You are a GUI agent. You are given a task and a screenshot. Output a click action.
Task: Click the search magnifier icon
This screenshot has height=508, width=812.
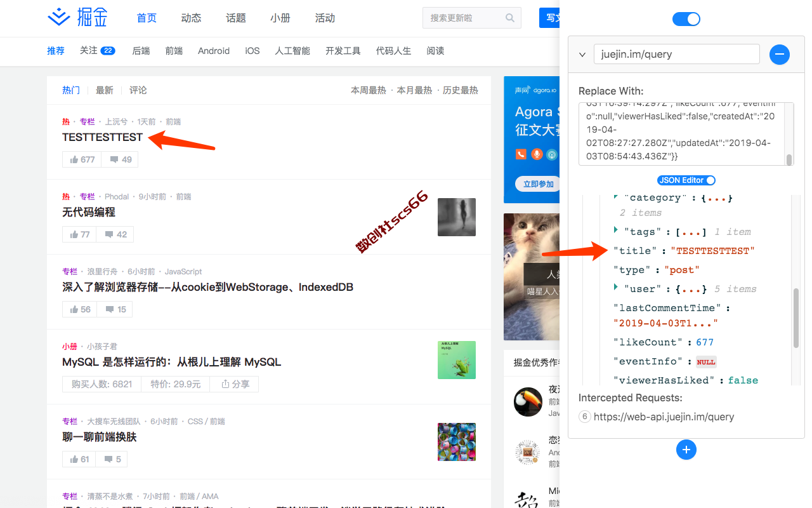[x=510, y=18]
